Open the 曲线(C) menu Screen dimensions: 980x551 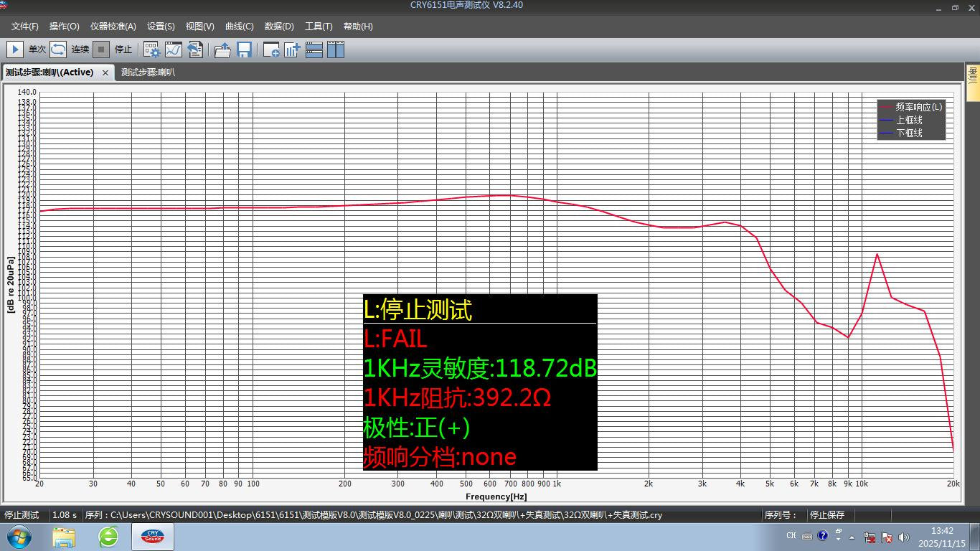coord(239,27)
